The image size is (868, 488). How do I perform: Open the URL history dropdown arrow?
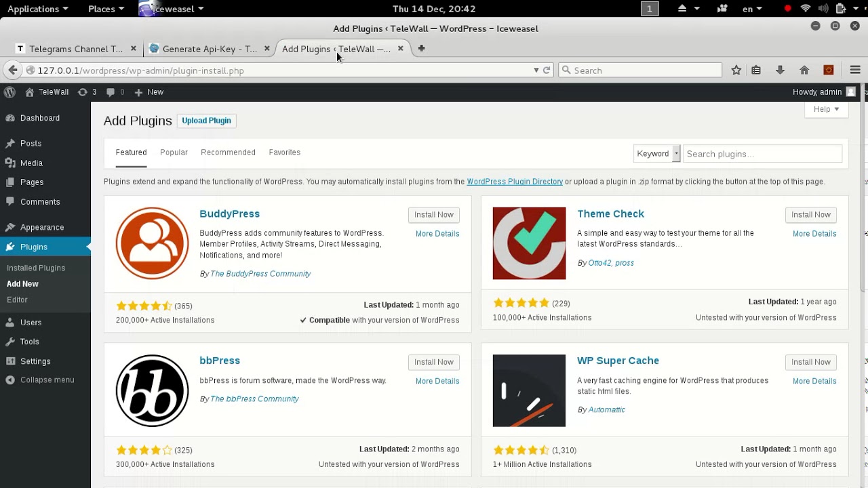[536, 70]
